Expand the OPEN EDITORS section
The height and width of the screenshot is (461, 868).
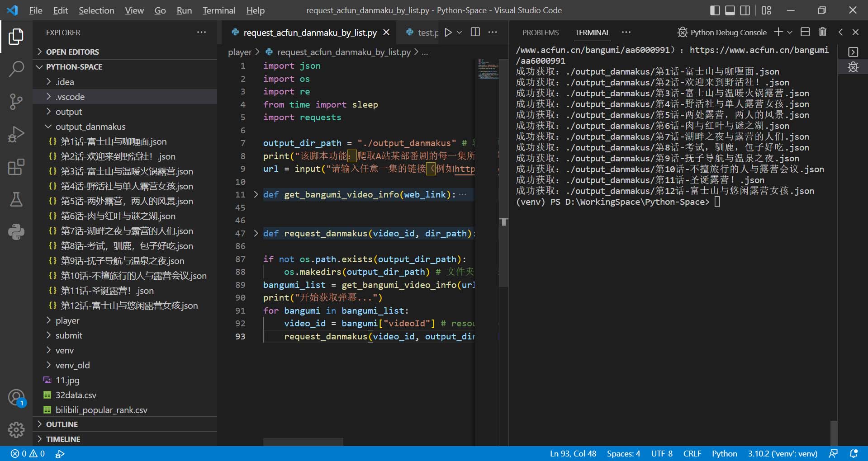tap(125, 52)
